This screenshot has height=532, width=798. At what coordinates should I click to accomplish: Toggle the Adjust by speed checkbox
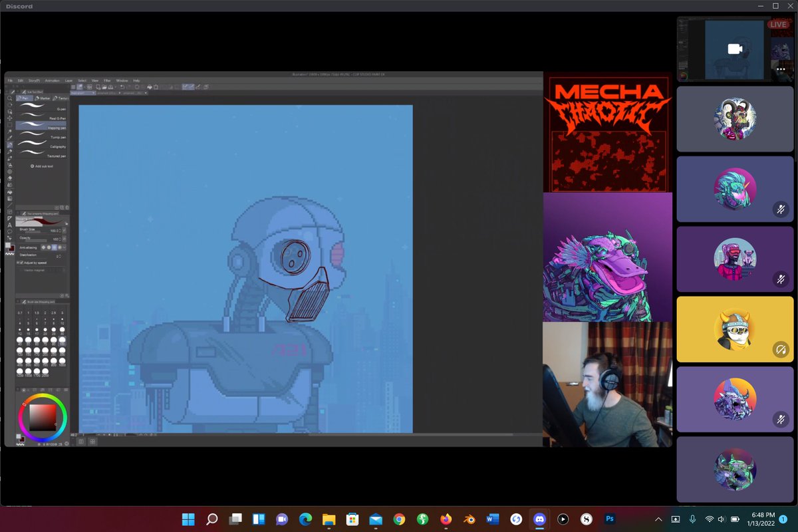tap(21, 263)
